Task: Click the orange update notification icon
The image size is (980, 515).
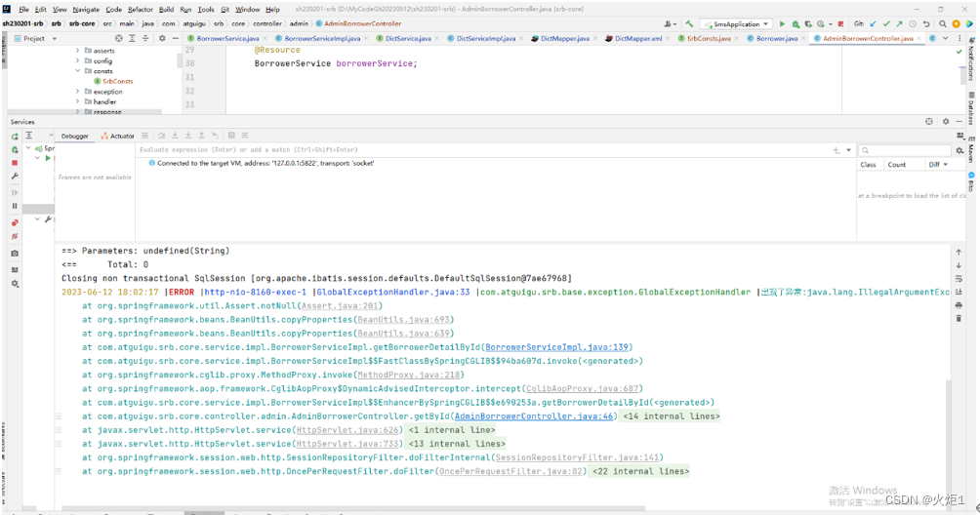Action: point(956,23)
